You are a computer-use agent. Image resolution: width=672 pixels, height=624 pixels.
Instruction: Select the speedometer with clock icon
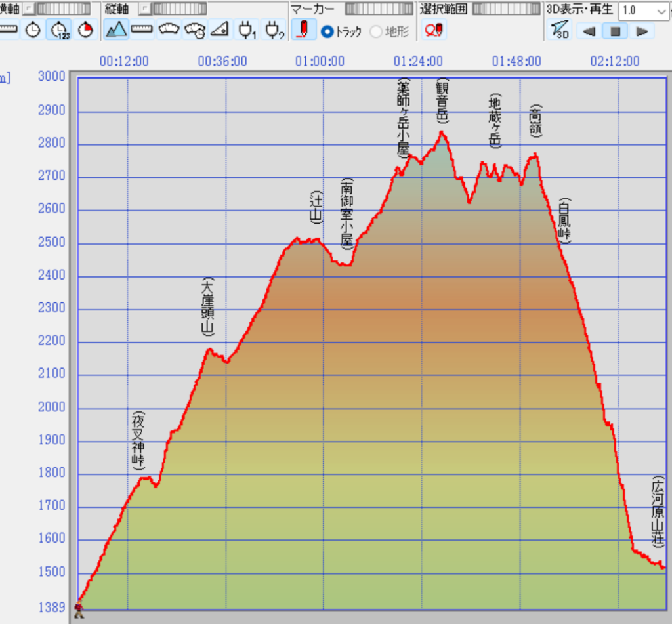[194, 30]
